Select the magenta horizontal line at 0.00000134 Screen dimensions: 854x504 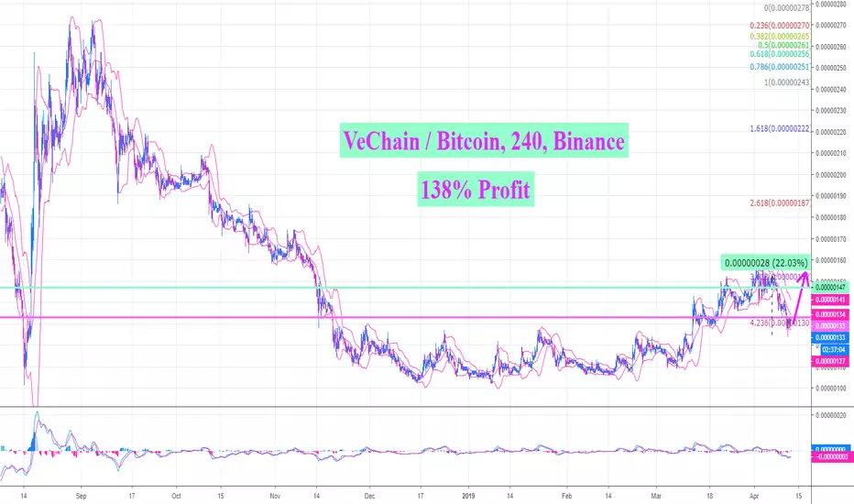406,317
